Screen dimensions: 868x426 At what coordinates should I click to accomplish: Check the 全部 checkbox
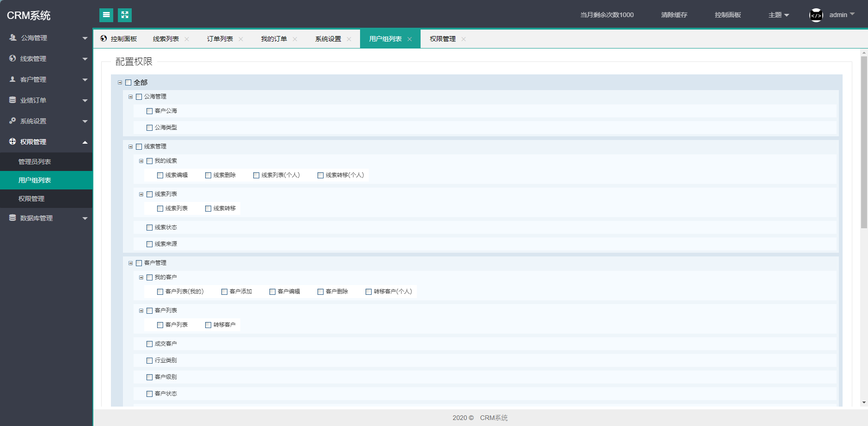pyautogui.click(x=128, y=83)
